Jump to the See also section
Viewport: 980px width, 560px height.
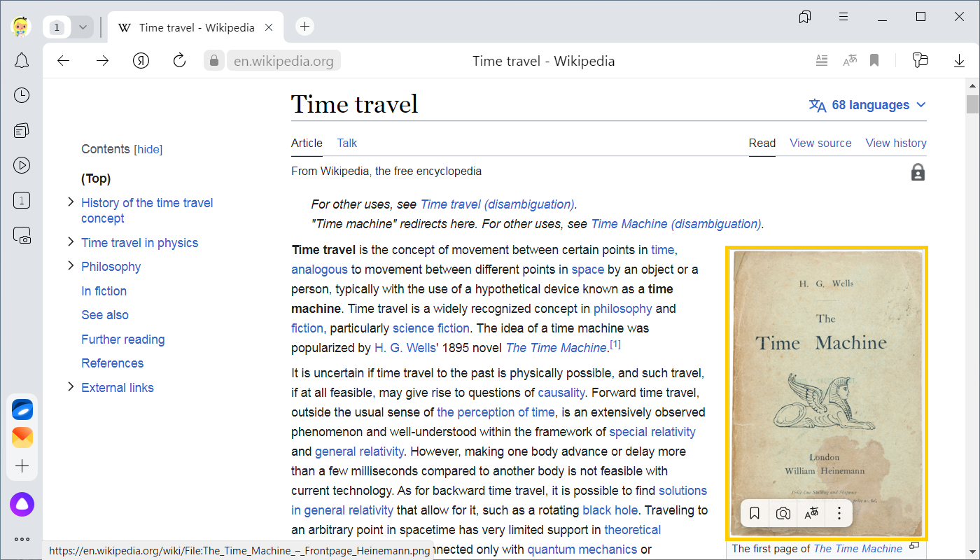point(105,315)
